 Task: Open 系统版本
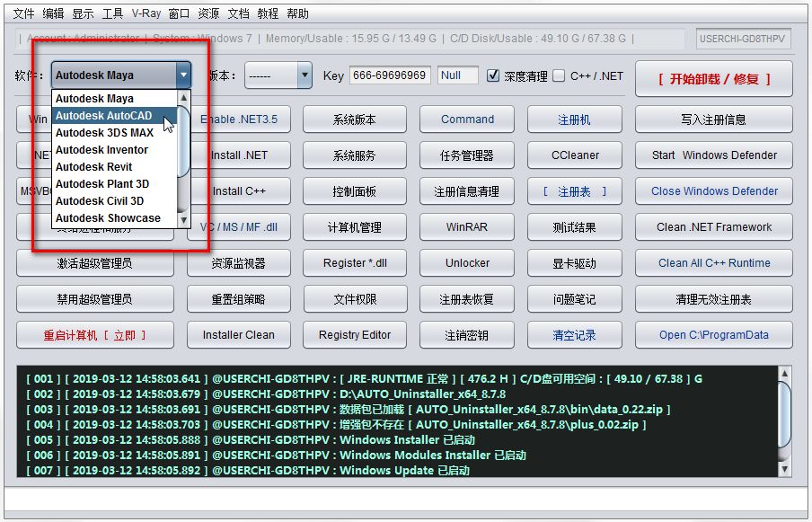coord(355,119)
